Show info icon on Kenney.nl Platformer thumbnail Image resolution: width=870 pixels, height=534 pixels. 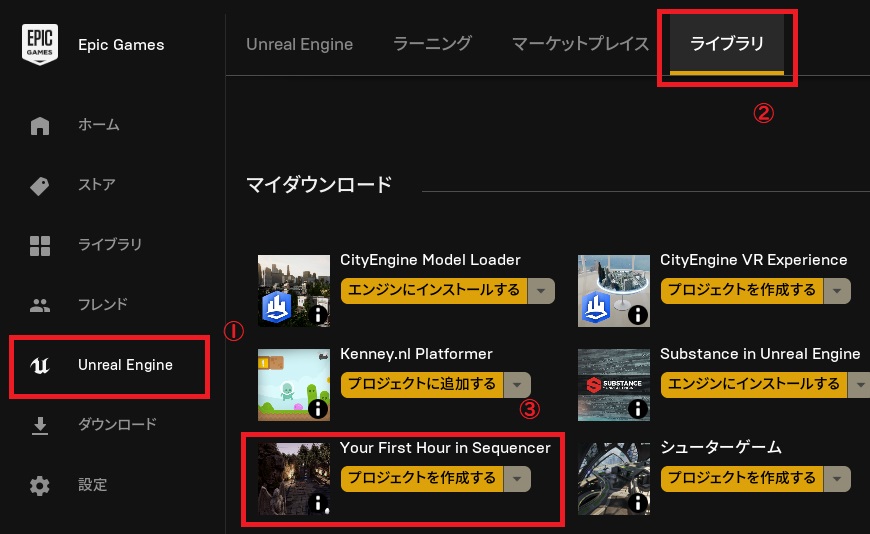318,409
